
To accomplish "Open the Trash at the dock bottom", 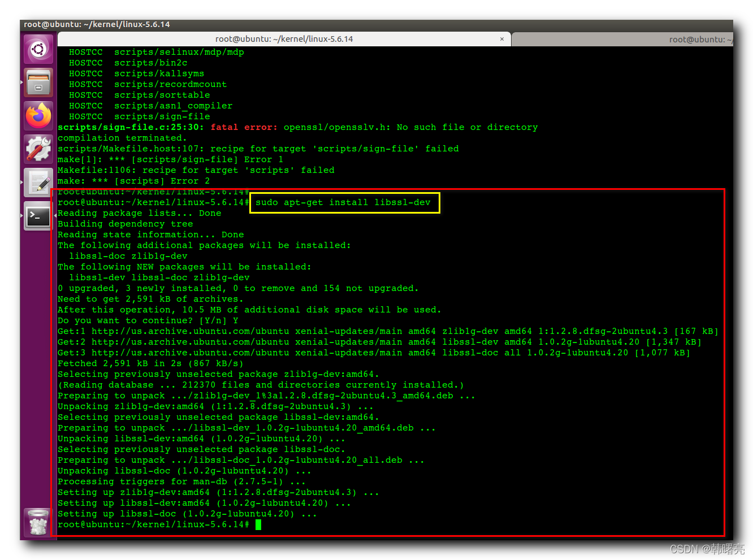I will pos(38,522).
